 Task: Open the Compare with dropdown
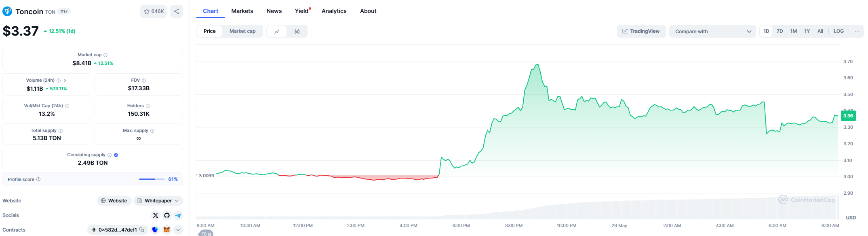(713, 31)
